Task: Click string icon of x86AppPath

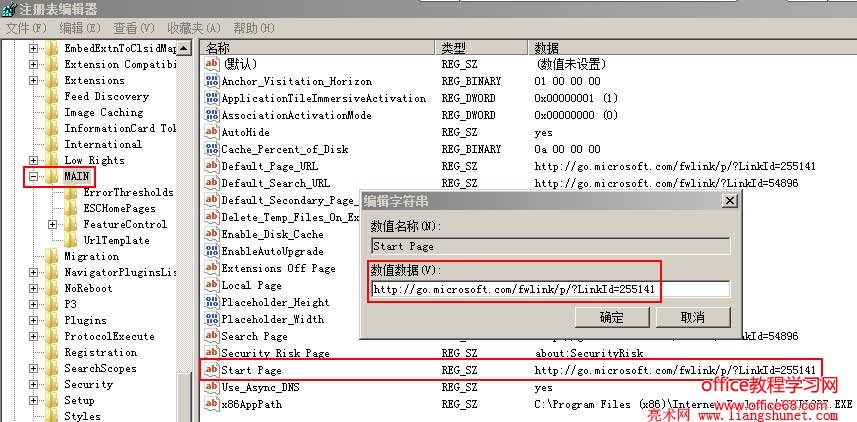Action: tap(212, 404)
